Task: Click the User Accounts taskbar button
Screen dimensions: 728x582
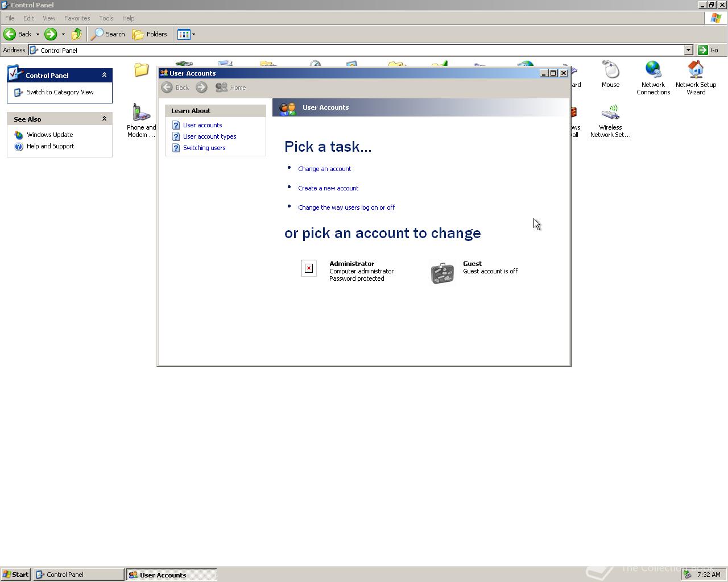Action: [171, 575]
